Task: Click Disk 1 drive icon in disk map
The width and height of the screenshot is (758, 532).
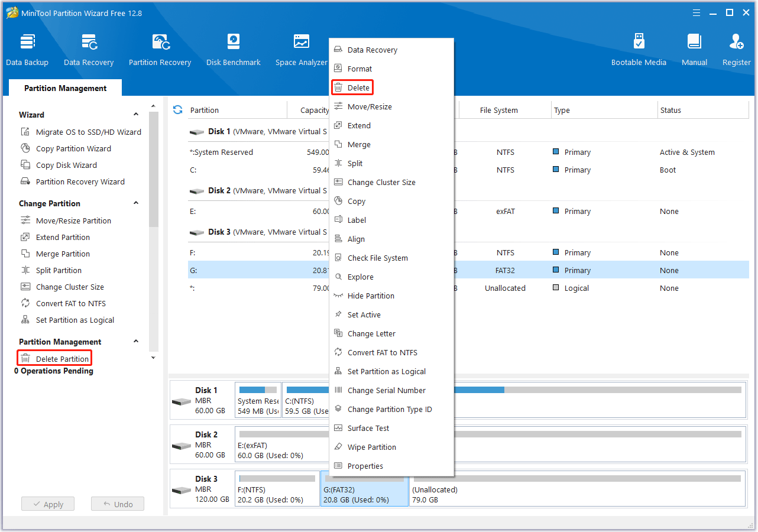Action: pos(182,401)
